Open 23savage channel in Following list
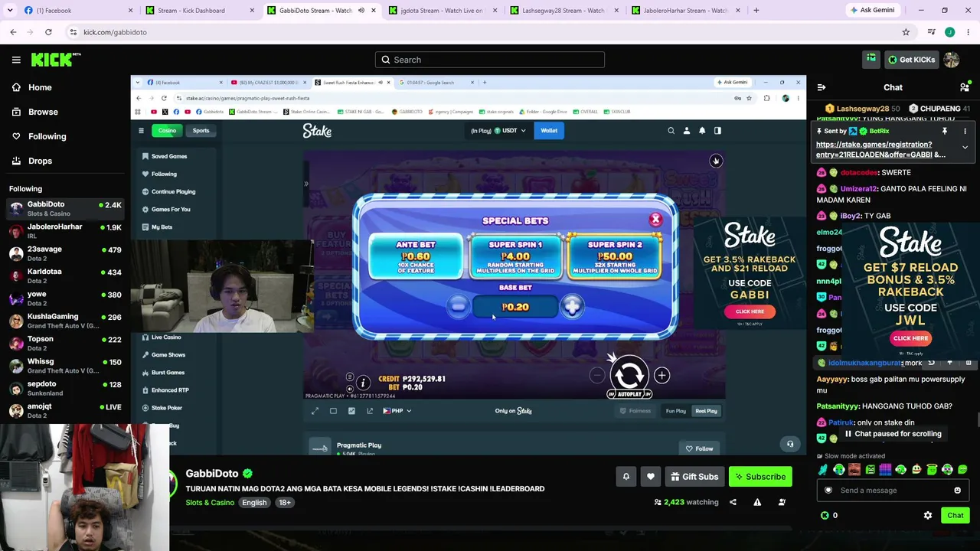The height and width of the screenshot is (551, 980). [65, 253]
